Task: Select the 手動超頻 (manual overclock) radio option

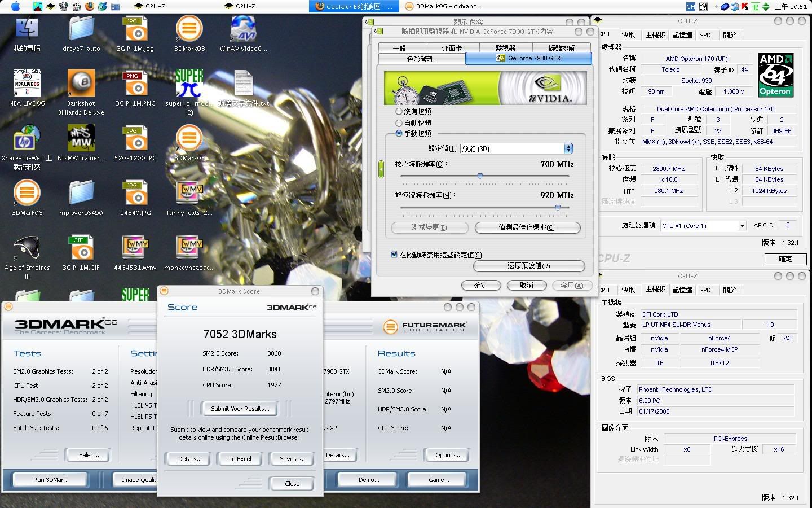Action: (399, 134)
